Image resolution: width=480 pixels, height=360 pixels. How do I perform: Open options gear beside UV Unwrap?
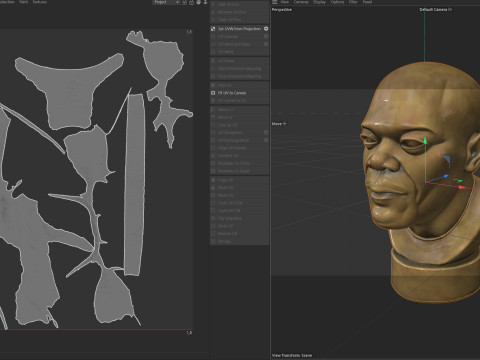(x=266, y=36)
